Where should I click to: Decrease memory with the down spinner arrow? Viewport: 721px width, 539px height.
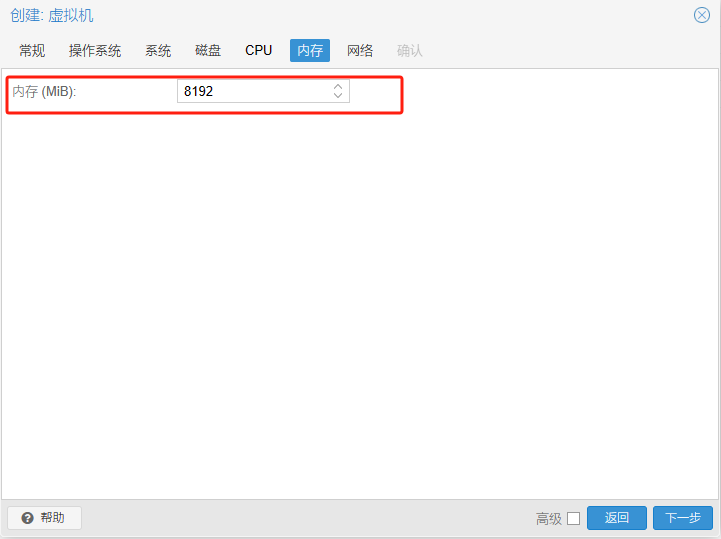338,96
